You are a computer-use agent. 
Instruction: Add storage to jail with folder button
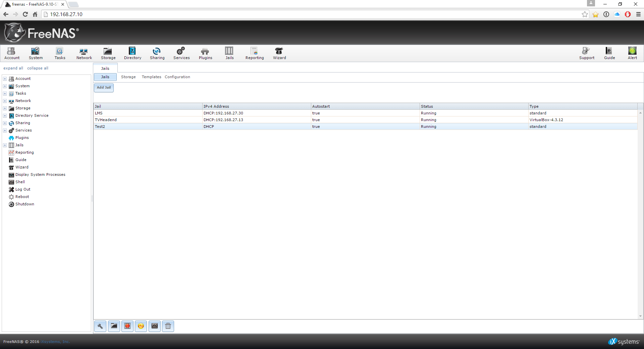[x=114, y=326]
